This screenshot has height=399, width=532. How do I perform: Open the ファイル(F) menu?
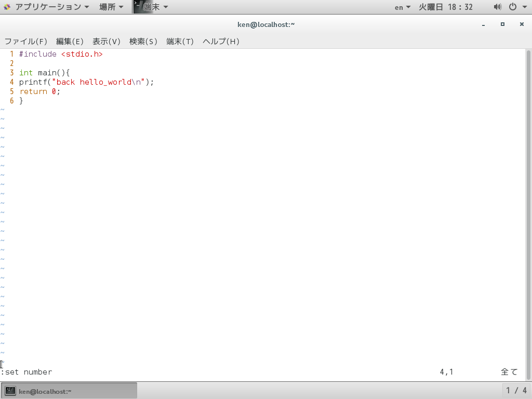25,41
